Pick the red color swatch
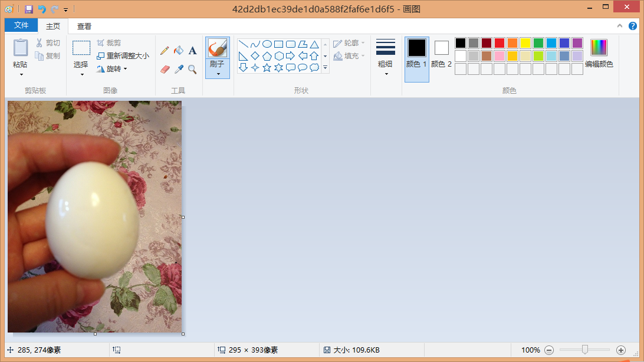 pos(500,42)
